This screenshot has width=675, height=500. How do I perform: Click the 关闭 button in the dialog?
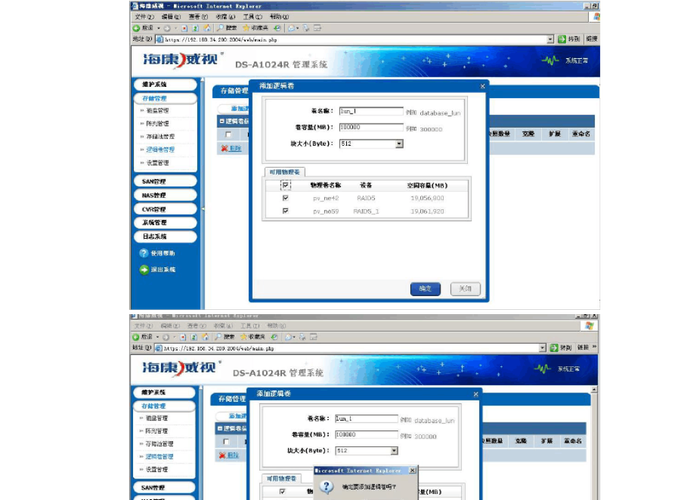tap(462, 288)
